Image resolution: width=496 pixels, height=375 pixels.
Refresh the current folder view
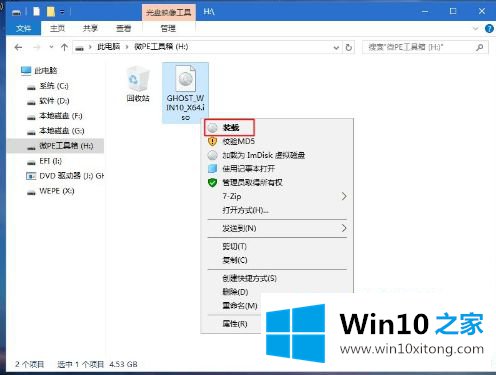pyautogui.click(x=349, y=48)
